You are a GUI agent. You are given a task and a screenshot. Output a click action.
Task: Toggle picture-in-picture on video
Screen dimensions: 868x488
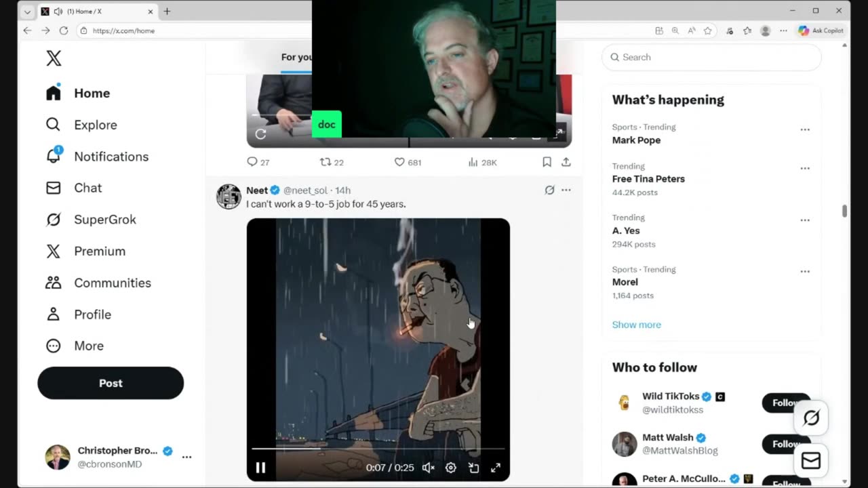[x=473, y=468]
